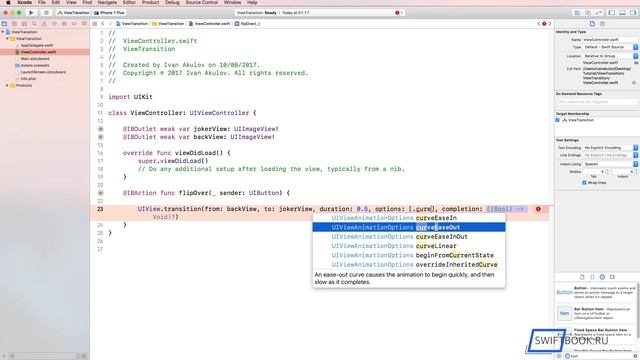Image resolution: width=640 pixels, height=360 pixels.
Task: Select curveEaseInOut completion suggestion
Action: [409, 237]
